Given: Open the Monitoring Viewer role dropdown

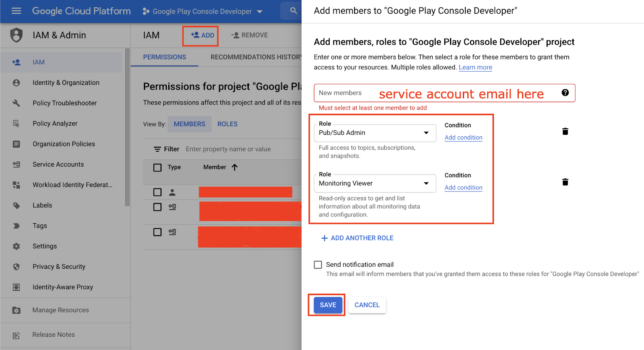Looking at the screenshot, I should tap(375, 183).
